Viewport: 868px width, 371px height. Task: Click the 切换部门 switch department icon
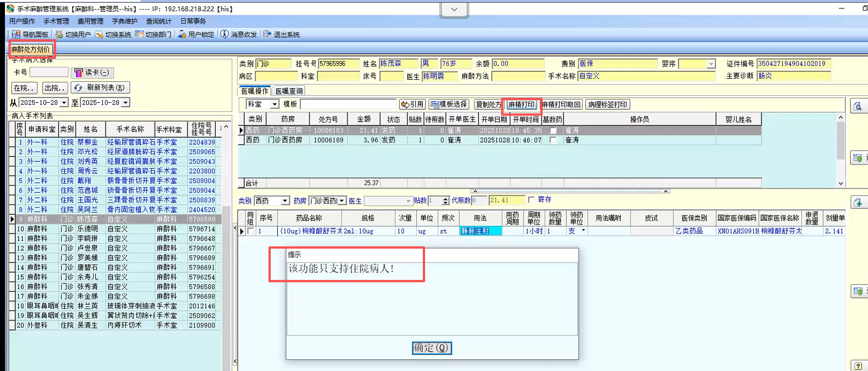coord(140,35)
